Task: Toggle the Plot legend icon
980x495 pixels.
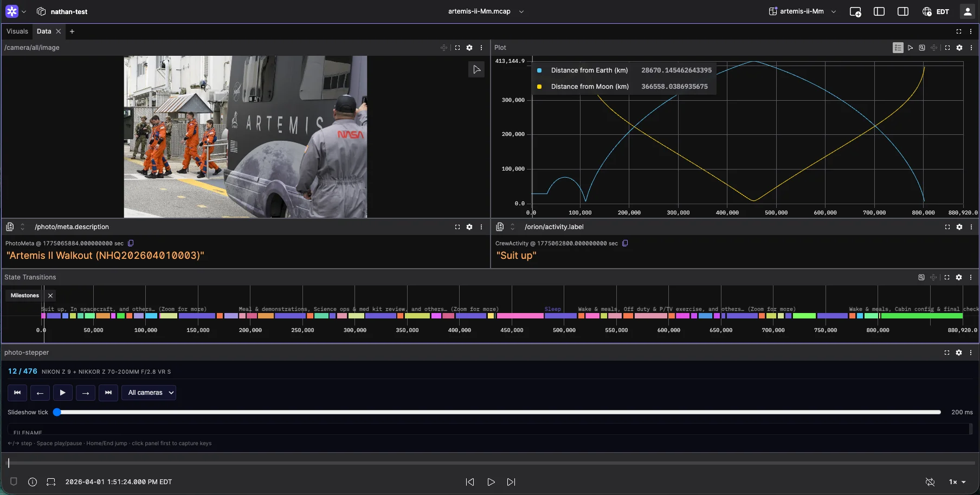Action: (898, 48)
